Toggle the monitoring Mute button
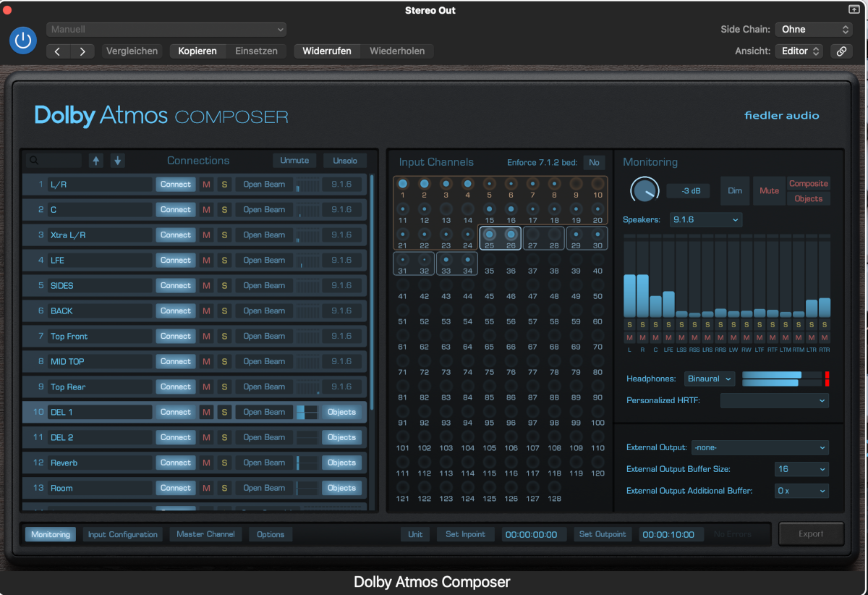Screen dimensions: 868x595 point(769,191)
